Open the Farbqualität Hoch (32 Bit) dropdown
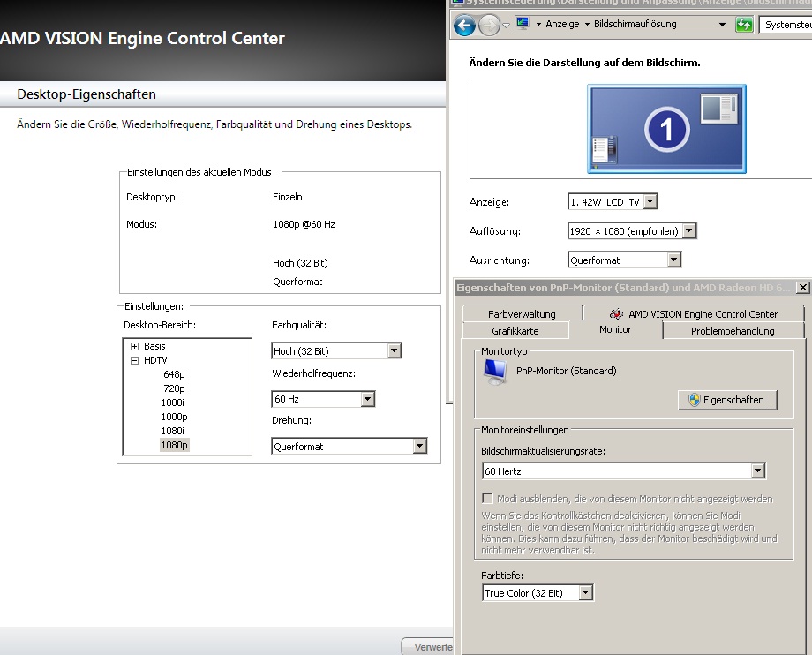Viewport: 812px width, 655px height. point(336,350)
